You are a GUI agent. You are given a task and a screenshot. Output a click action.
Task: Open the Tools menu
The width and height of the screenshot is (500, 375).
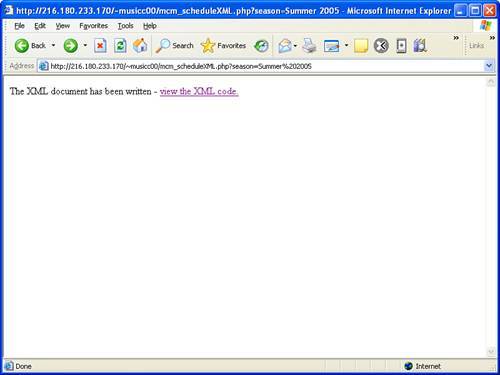pyautogui.click(x=125, y=26)
